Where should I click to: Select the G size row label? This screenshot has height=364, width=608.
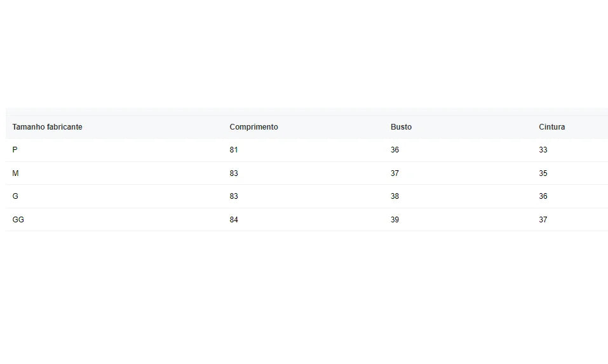click(15, 196)
